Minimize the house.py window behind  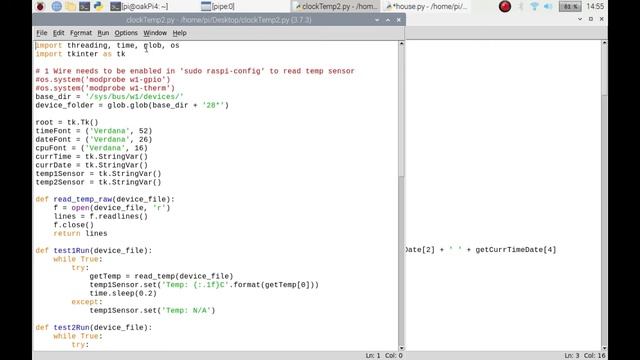pyautogui.click(x=580, y=19)
